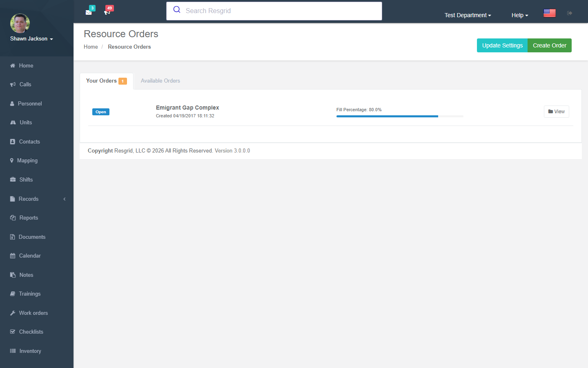Click the Reports copy icon
Image resolution: width=588 pixels, height=368 pixels.
pyautogui.click(x=13, y=218)
